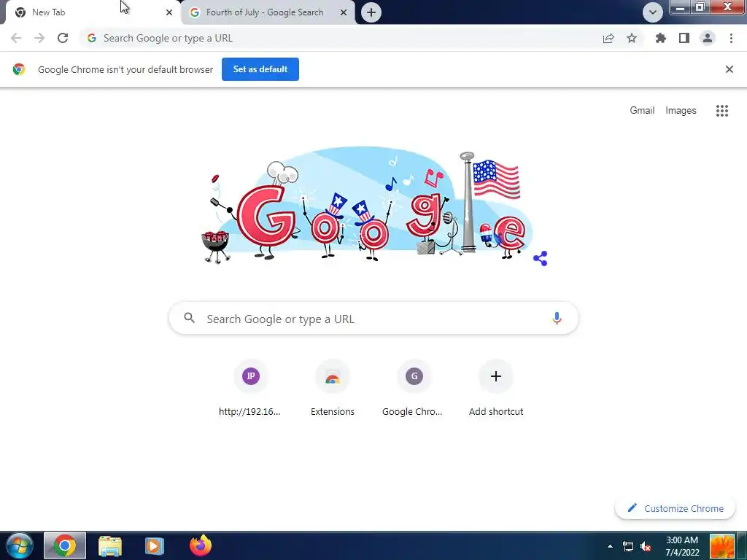Open Windows Explorer from the taskbar
This screenshot has height=560, width=747.
pos(110,545)
